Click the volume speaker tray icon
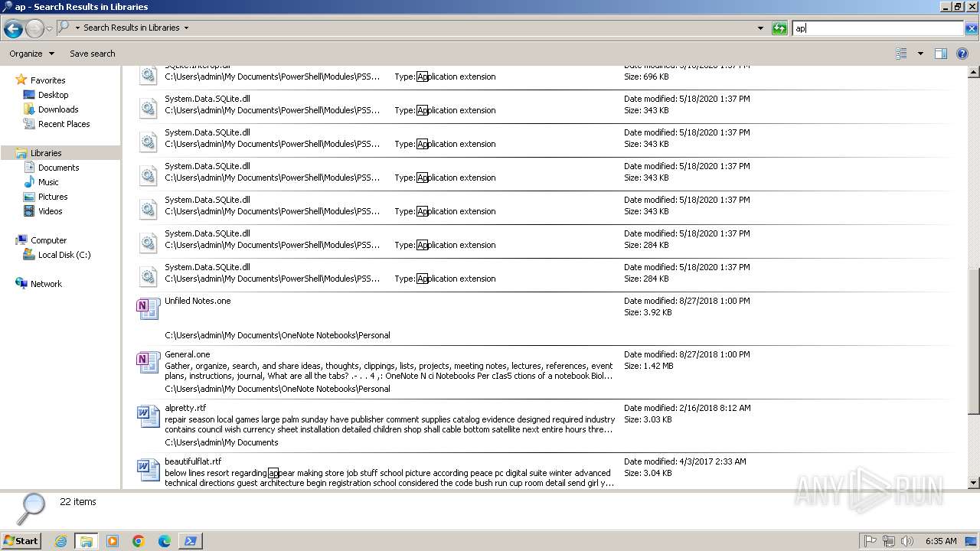 tap(907, 541)
